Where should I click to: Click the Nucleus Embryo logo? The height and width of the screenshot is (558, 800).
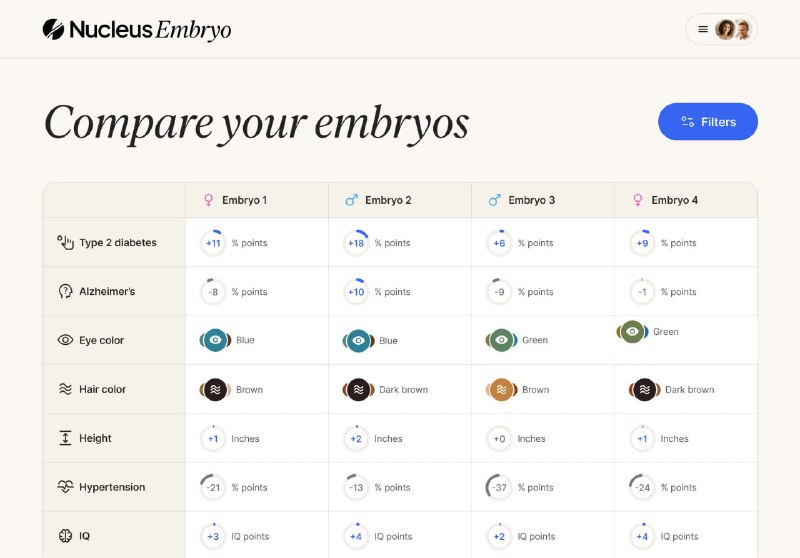click(x=137, y=30)
